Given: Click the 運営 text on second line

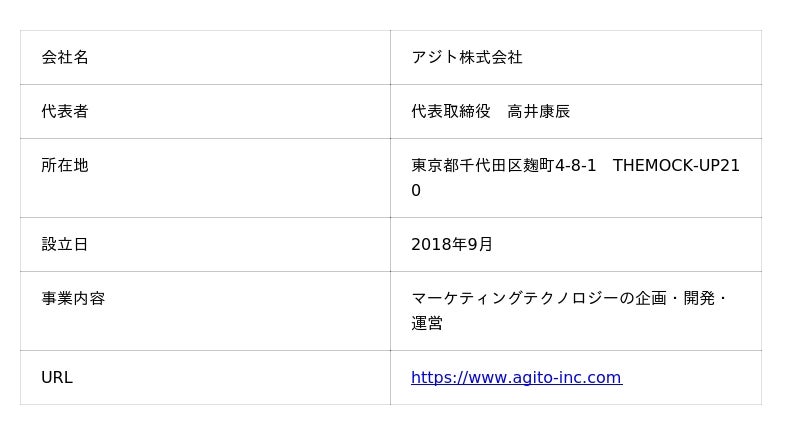Looking at the screenshot, I should coord(427,324).
